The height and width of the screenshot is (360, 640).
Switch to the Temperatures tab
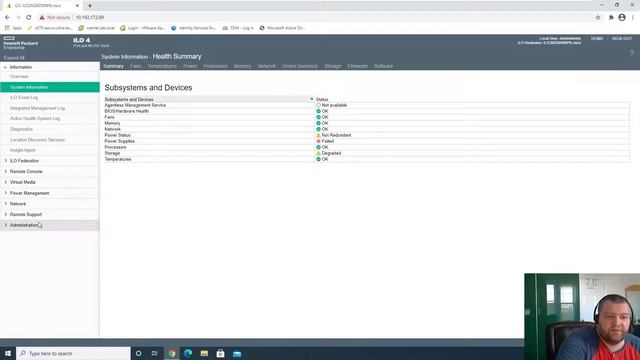162,66
